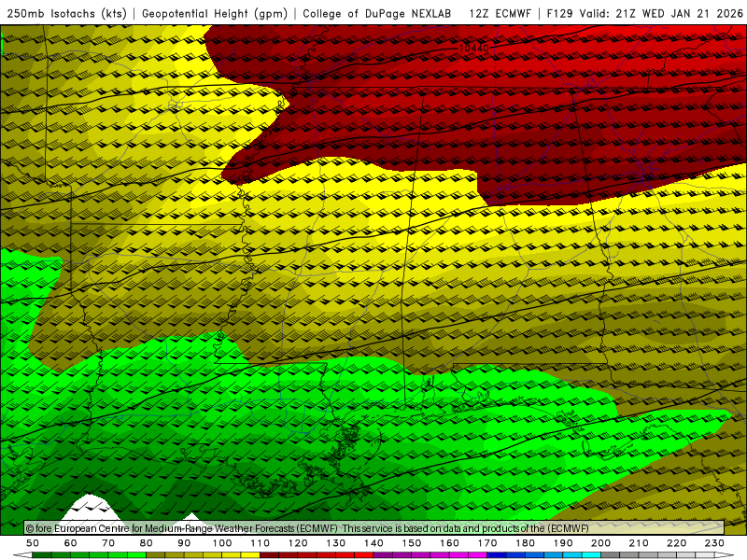Click the 70 kts color bar label
Image resolution: width=747 pixels, height=560 pixels.
(108, 543)
